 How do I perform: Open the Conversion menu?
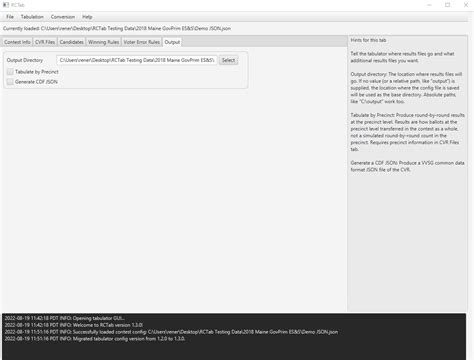click(63, 17)
